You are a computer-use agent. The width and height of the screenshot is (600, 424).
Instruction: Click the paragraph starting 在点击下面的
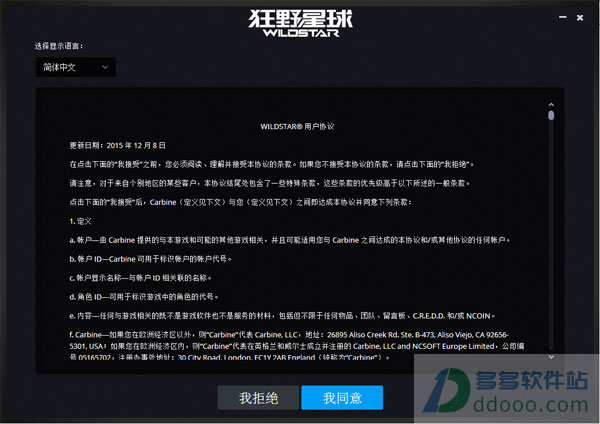[x=272, y=164]
